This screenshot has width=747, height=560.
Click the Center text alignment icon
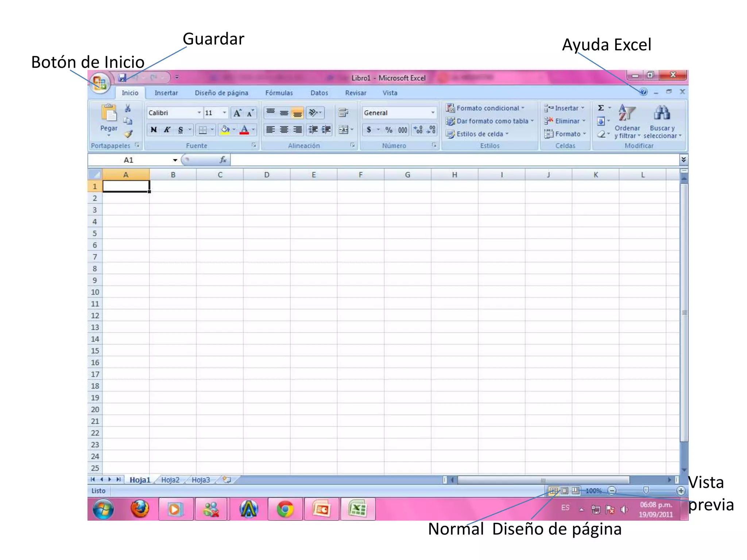pos(284,130)
